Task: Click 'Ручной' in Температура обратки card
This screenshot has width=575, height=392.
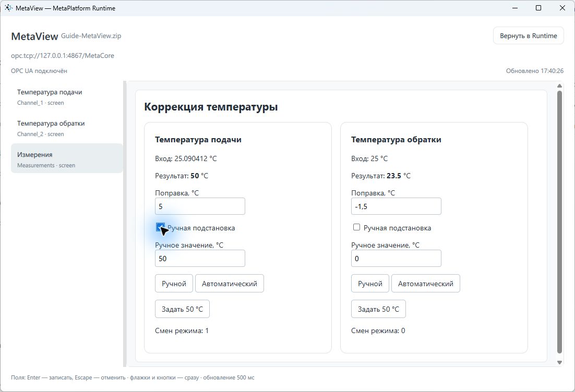Action: click(x=370, y=283)
